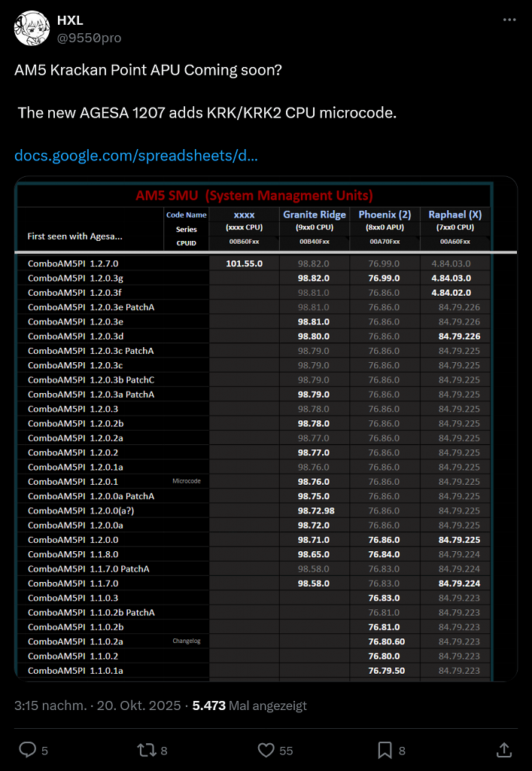
Task: Open the @9550pro handle link
Action: [x=89, y=38]
